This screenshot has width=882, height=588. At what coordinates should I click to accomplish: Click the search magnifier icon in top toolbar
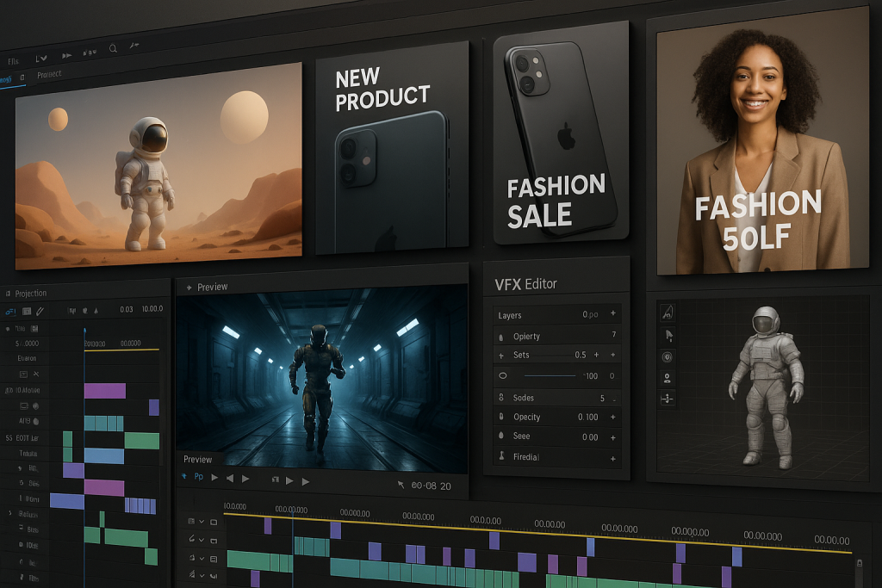point(113,48)
